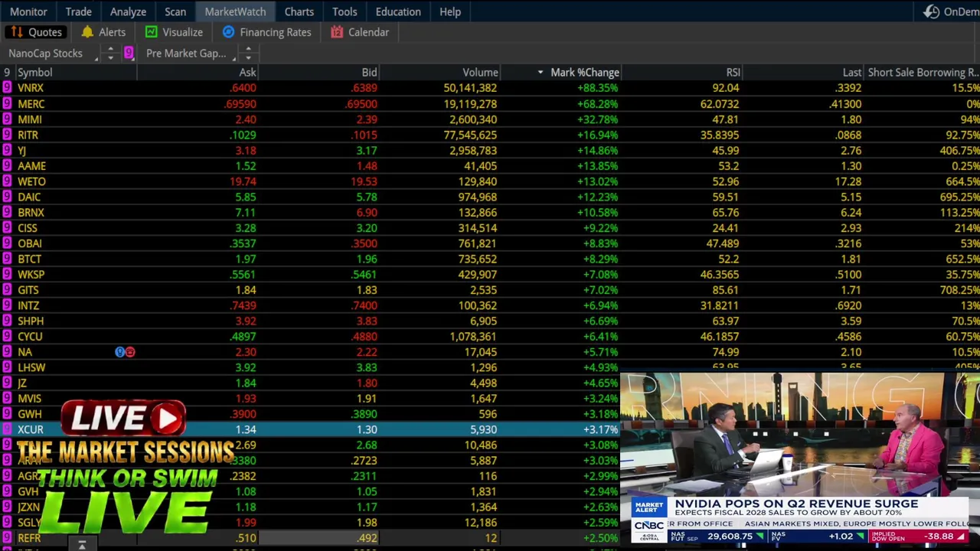
Task: Click the red Calendar icon
Action: 337,32
